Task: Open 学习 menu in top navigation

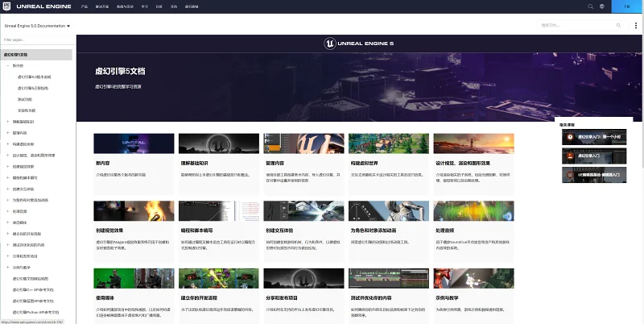Action: (145, 6)
